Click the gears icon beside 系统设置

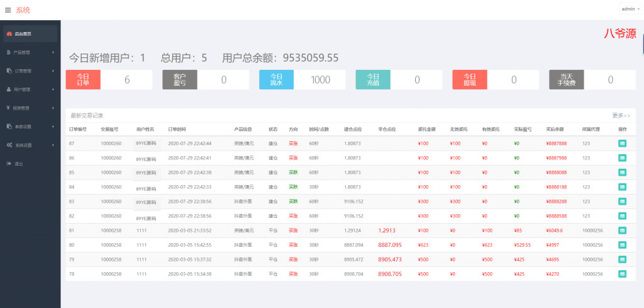point(9,145)
